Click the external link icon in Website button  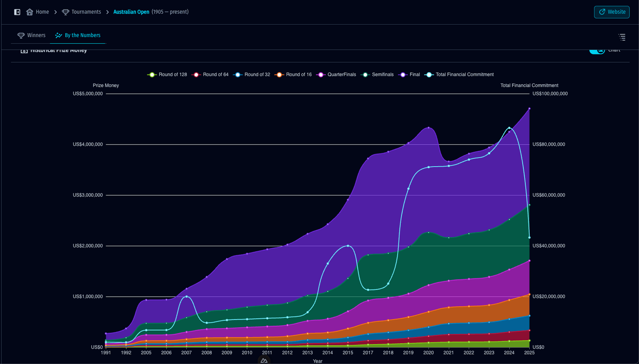pos(602,12)
